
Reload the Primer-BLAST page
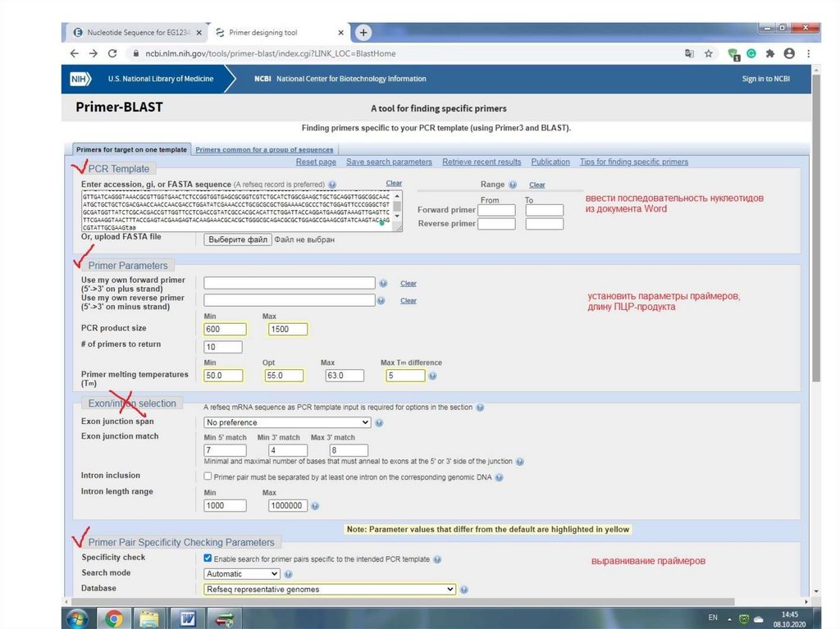click(112, 53)
